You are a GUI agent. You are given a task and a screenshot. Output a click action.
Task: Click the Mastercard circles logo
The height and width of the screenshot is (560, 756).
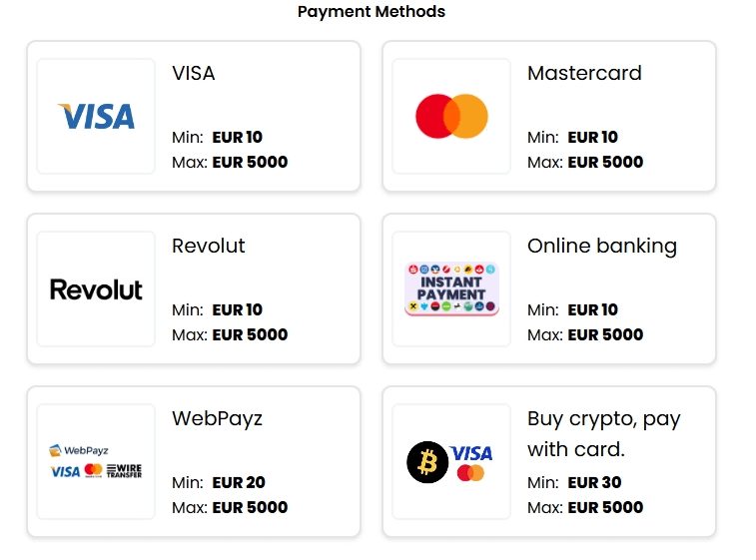click(451, 117)
